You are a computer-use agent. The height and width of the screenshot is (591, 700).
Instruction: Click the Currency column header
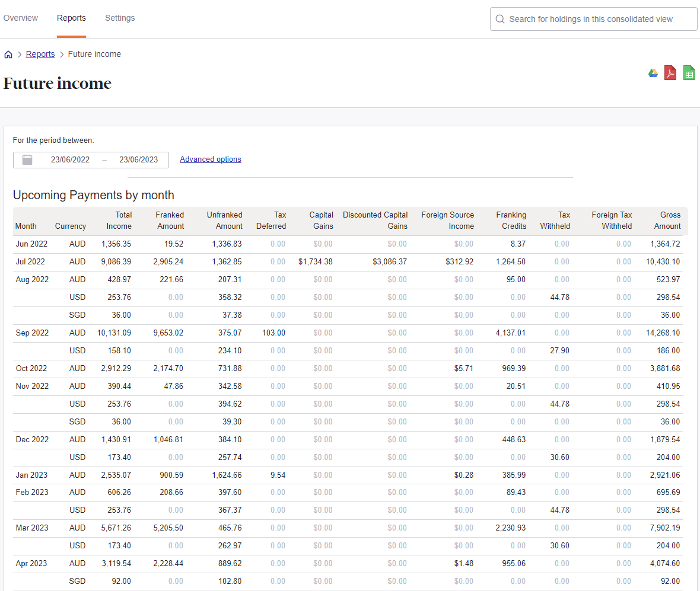[x=70, y=226]
